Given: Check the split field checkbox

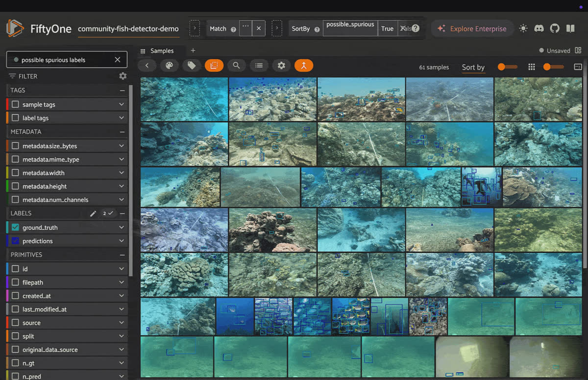Looking at the screenshot, I should pyautogui.click(x=16, y=336).
